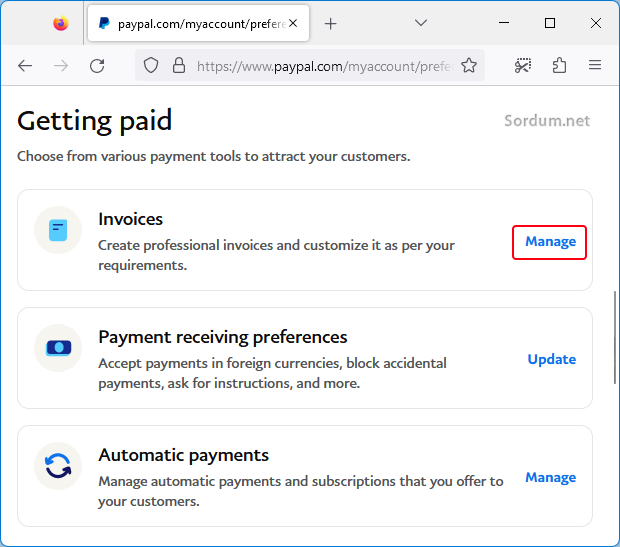Manage Invoices settings

tap(550, 242)
